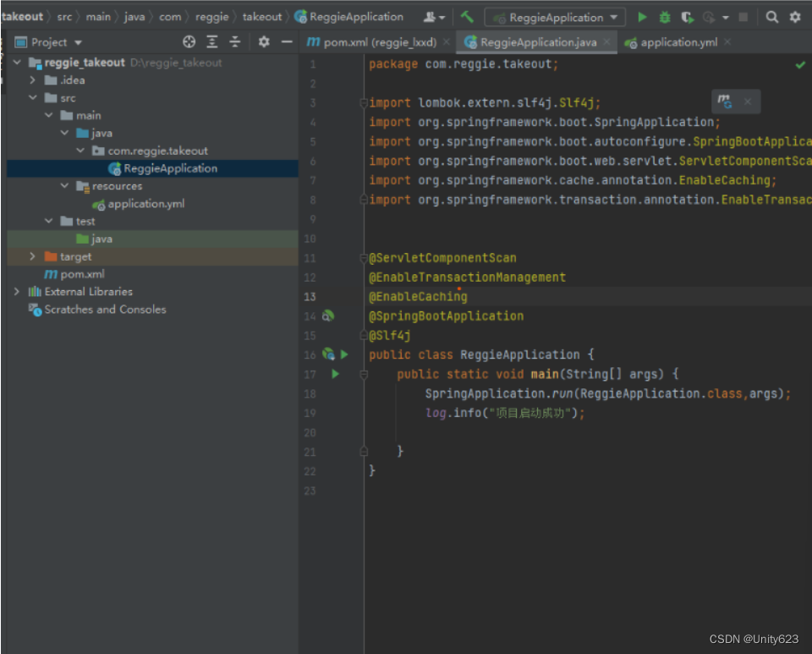
Task: Fold the main method at line 17
Action: coord(364,375)
